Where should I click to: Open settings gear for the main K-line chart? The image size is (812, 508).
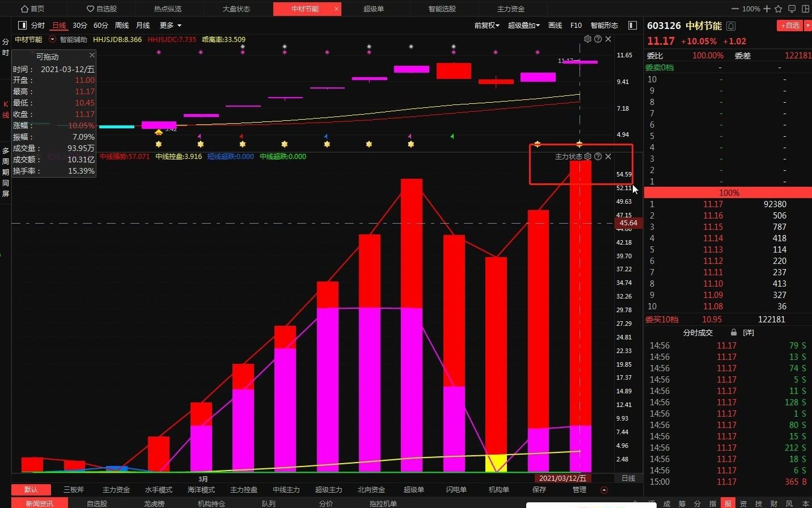click(588, 39)
